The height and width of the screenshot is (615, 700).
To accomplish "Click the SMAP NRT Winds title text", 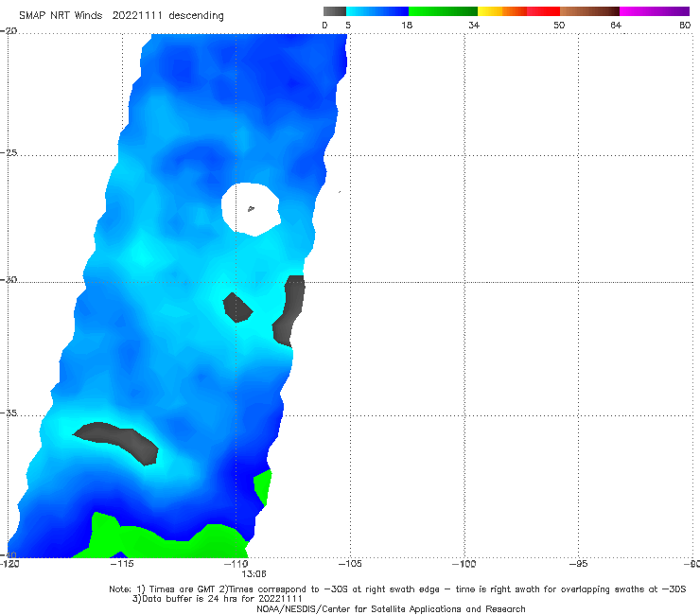I will (61, 15).
